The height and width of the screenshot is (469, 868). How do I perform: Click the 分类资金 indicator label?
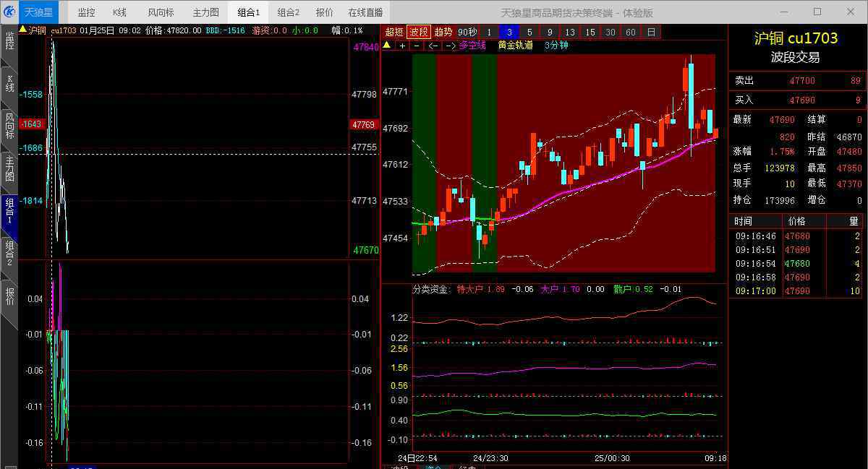(430, 289)
